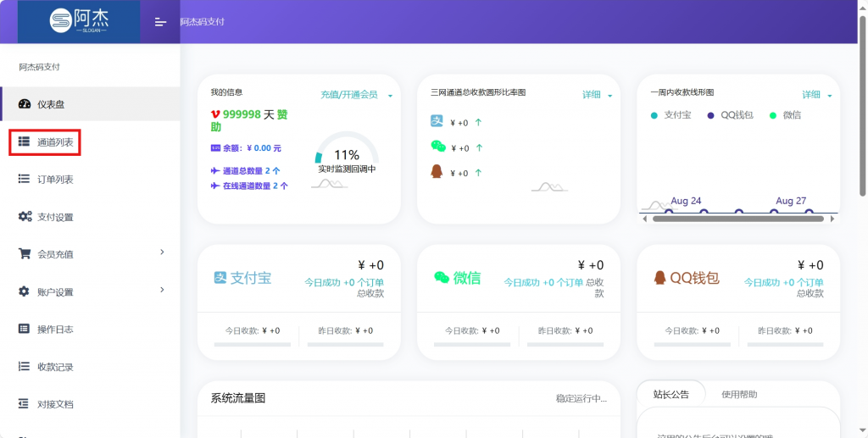
Task: Click 昨日收款: ¥ +0 on 微信 card
Action: point(565,330)
